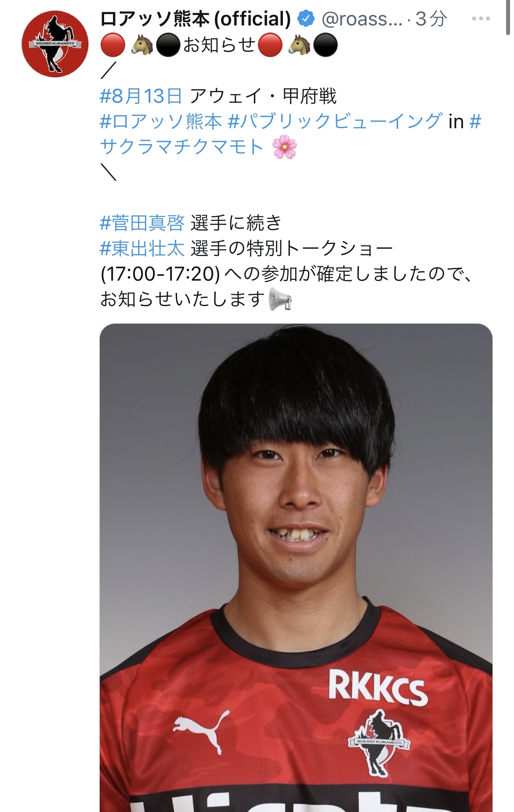The image size is (514, 812).
Task: Tap the cherry blossom emoji
Action: (285, 147)
